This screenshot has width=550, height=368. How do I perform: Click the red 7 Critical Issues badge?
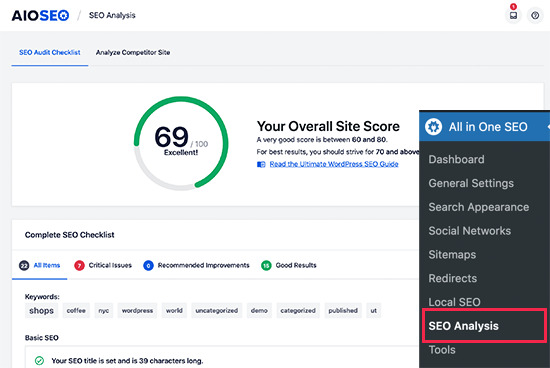[79, 266]
